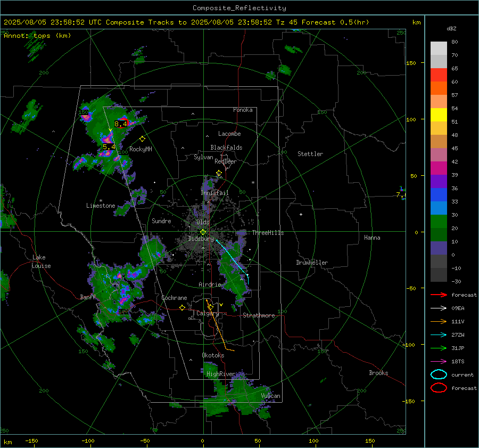The width and height of the screenshot is (479, 448).
Task: Click the Ponoka city label
Action: pyautogui.click(x=243, y=110)
